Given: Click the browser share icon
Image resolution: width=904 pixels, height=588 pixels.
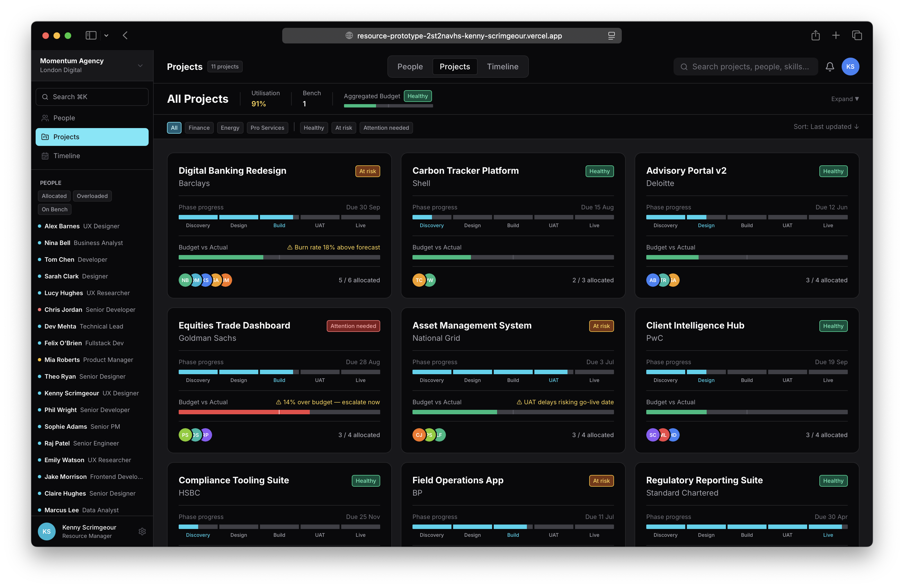Looking at the screenshot, I should [x=815, y=35].
